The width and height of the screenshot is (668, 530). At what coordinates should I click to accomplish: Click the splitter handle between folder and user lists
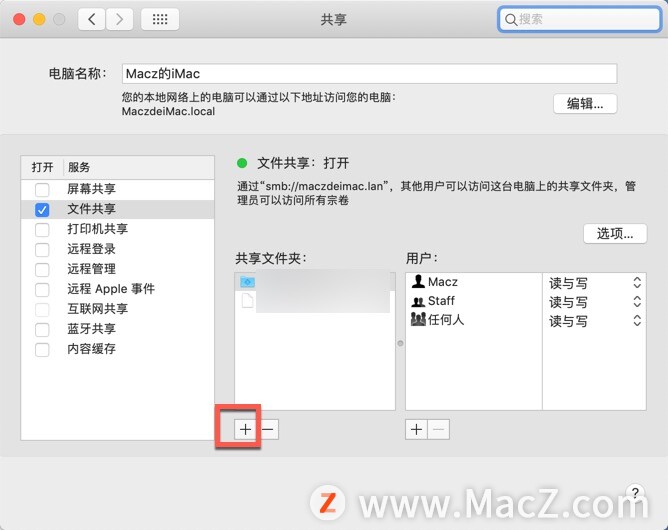click(x=400, y=343)
